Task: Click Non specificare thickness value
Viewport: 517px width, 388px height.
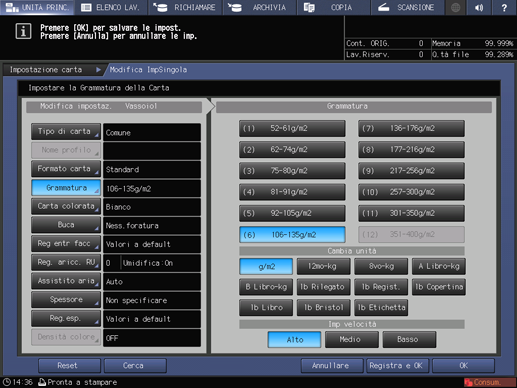Action: (152, 300)
